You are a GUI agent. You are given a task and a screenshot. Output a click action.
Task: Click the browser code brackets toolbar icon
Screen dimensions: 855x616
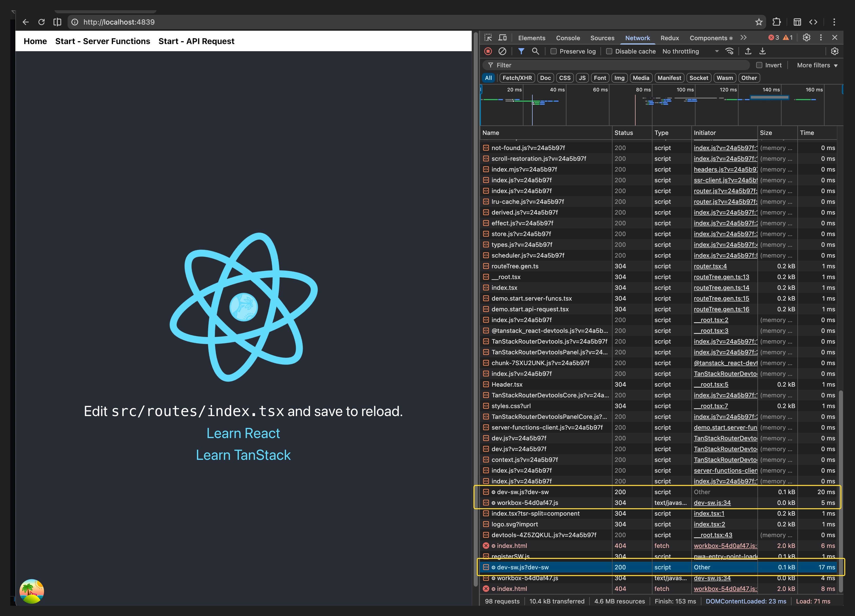click(x=813, y=22)
